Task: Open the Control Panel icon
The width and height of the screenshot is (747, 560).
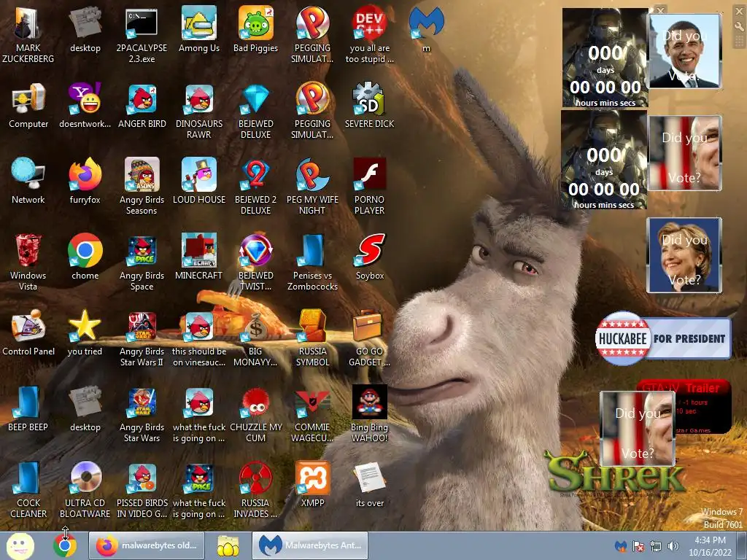Action: click(x=28, y=332)
